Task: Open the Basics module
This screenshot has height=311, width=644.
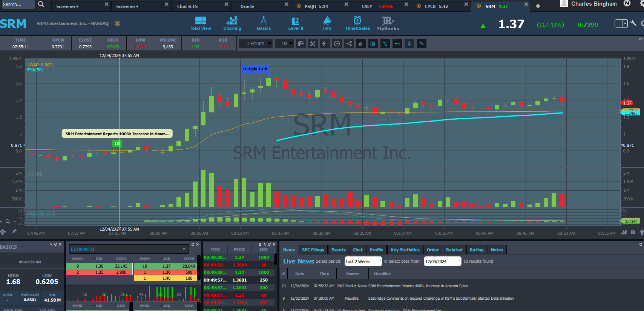Action: click(264, 23)
